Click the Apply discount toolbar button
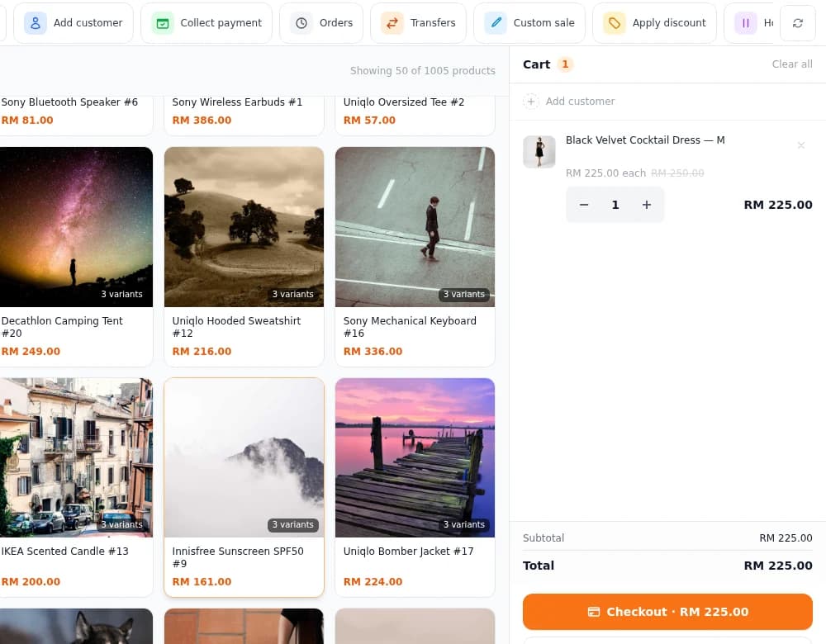Image resolution: width=826 pixels, height=644 pixels. [x=655, y=23]
